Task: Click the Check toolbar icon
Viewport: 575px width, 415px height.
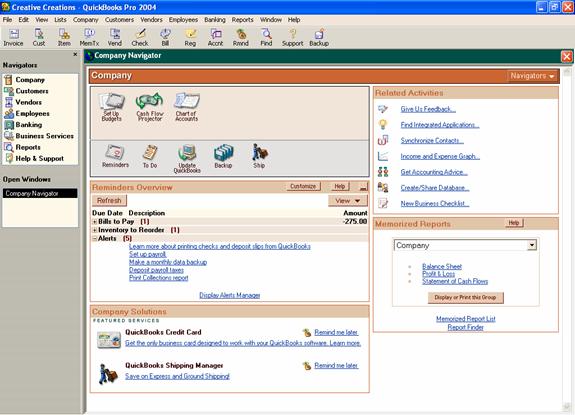Action: (140, 37)
